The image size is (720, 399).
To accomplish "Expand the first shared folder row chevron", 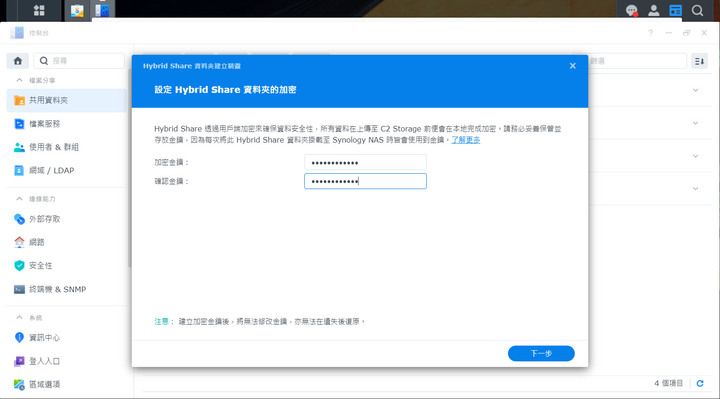I will pos(696,90).
